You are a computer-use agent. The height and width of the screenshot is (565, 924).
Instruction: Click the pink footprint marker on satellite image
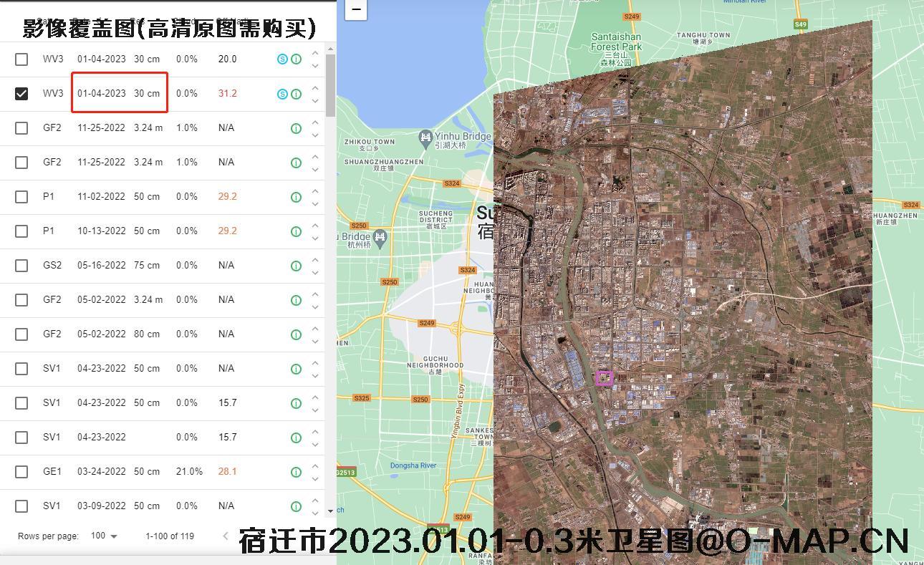(604, 377)
